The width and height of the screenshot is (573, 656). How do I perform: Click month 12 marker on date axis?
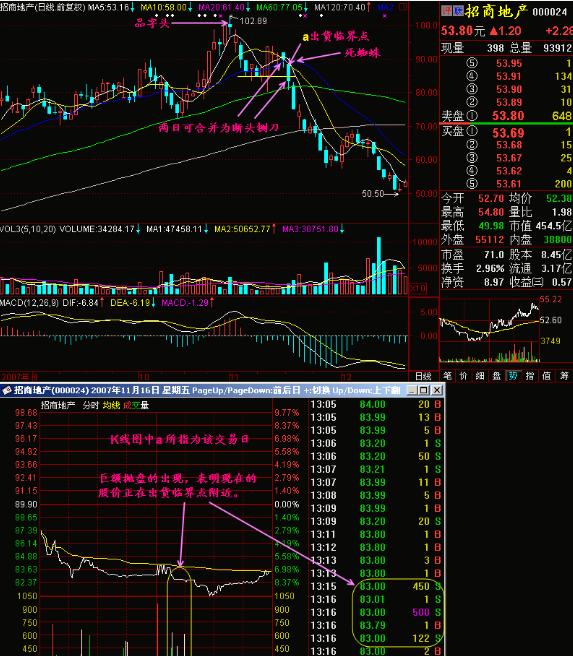346,377
